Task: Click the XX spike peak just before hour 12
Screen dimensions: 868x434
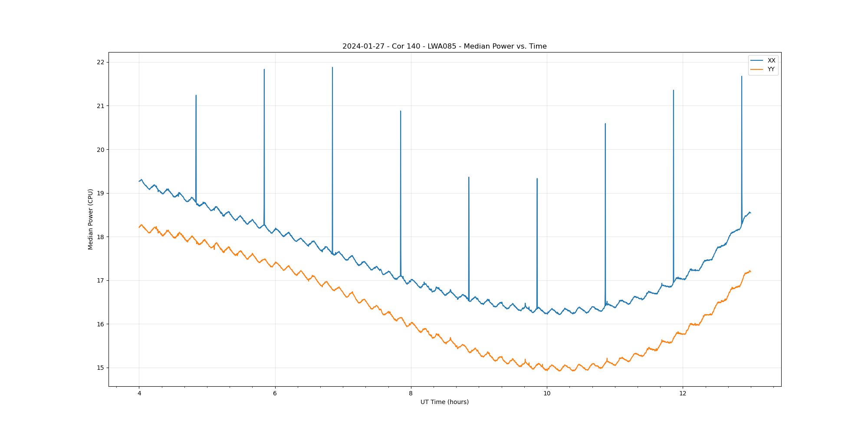Action: [674, 91]
